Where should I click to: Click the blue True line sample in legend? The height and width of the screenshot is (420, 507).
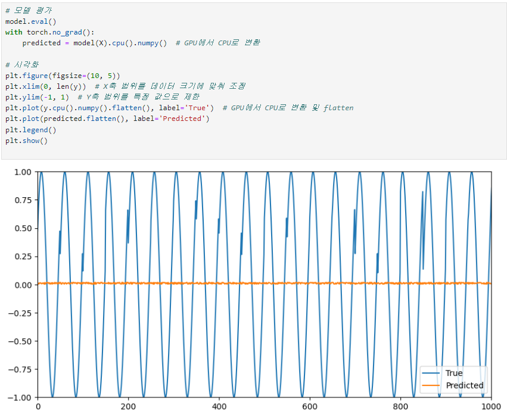pos(431,373)
